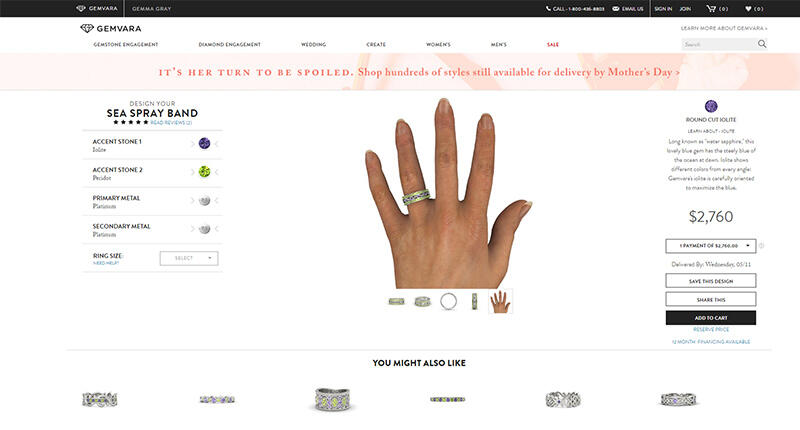Select the hand view thumbnail

pyautogui.click(x=500, y=301)
